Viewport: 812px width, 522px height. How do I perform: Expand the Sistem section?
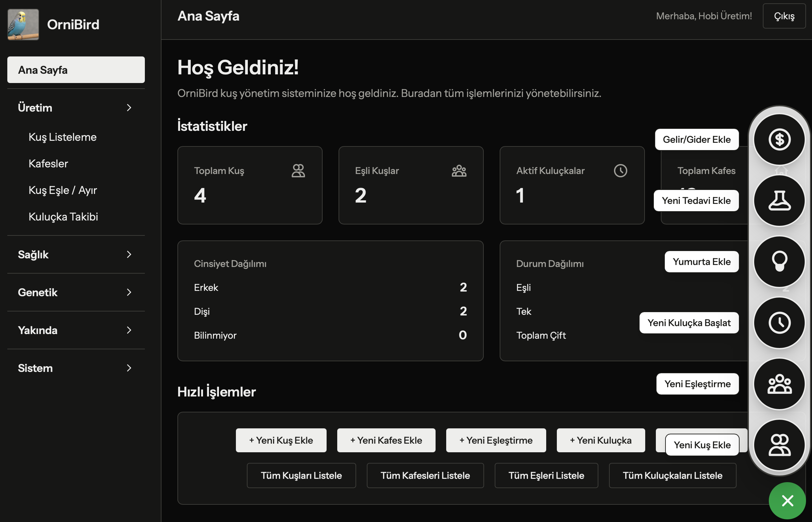point(129,368)
